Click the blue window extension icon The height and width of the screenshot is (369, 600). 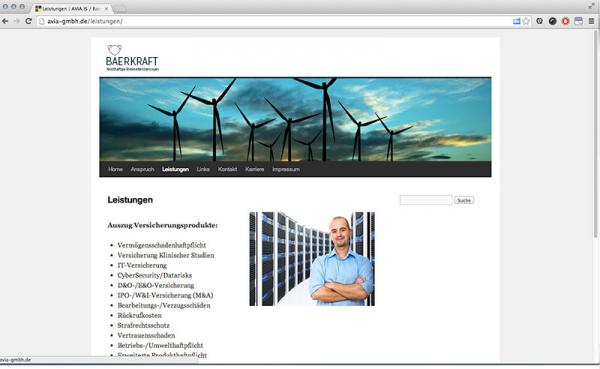point(579,21)
